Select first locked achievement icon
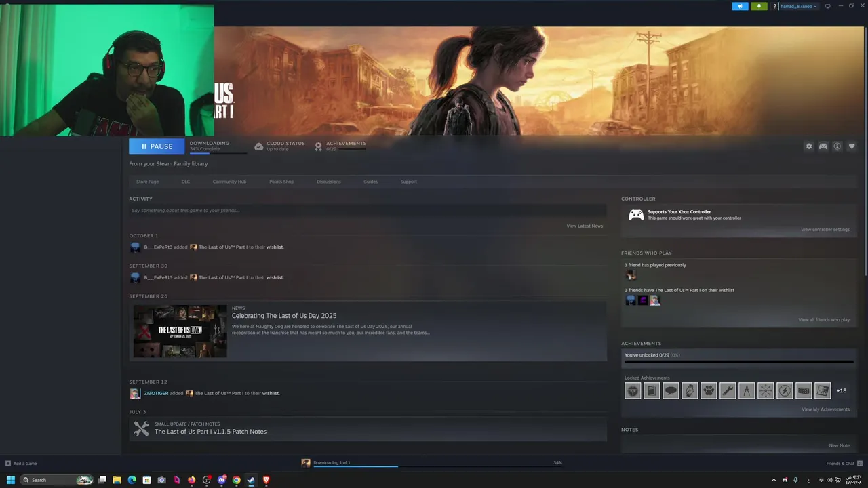The width and height of the screenshot is (868, 488). (633, 390)
